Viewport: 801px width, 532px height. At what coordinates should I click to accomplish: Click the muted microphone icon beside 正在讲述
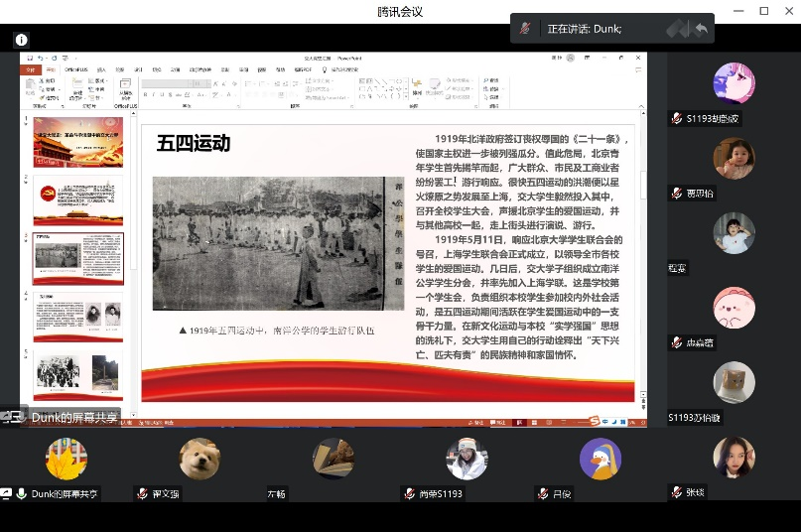coord(525,29)
